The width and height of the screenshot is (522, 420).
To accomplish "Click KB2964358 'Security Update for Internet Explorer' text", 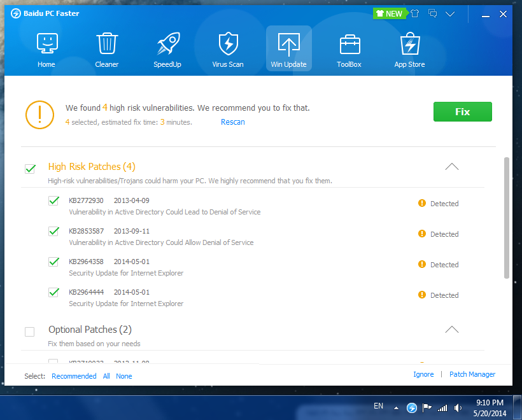I will tap(126, 273).
